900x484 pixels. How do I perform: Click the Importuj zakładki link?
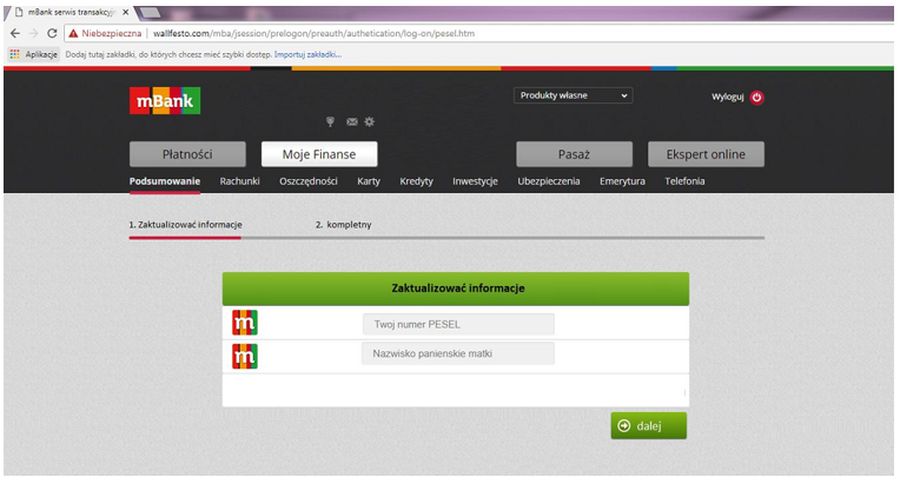click(x=308, y=55)
